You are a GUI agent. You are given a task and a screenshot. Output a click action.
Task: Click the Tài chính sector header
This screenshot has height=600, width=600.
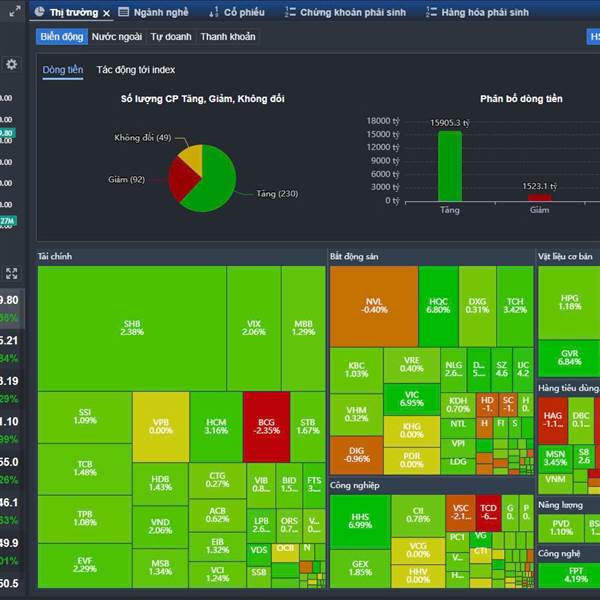(55, 257)
